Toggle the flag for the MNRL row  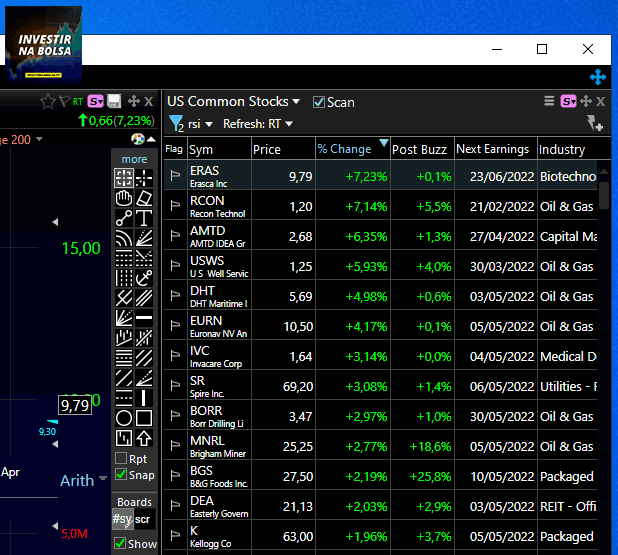pos(175,445)
